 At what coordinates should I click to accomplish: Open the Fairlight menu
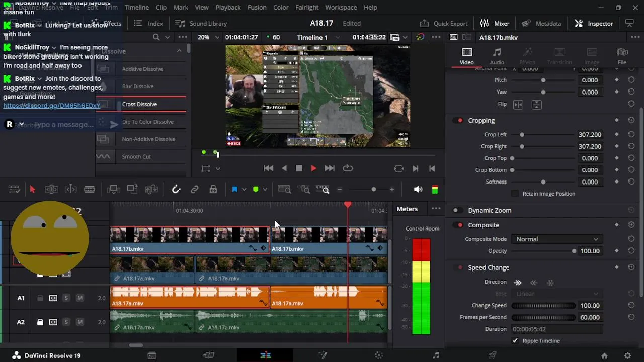[307, 8]
